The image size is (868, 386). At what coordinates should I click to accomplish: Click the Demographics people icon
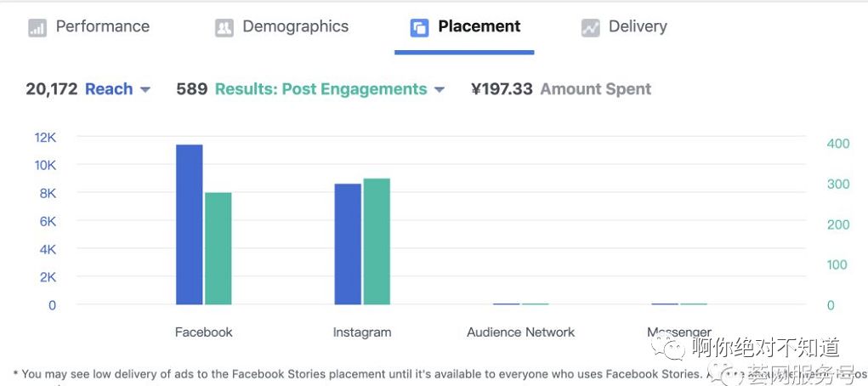(x=224, y=28)
